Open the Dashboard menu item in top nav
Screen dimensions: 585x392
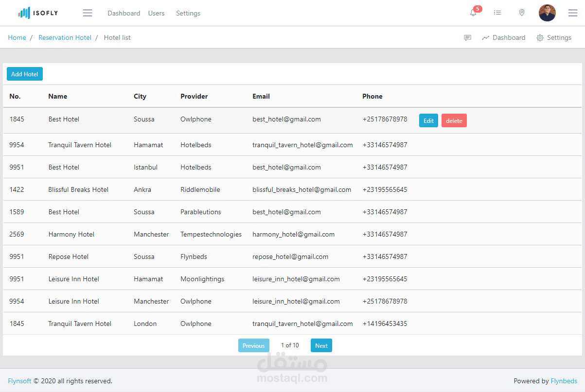(124, 13)
